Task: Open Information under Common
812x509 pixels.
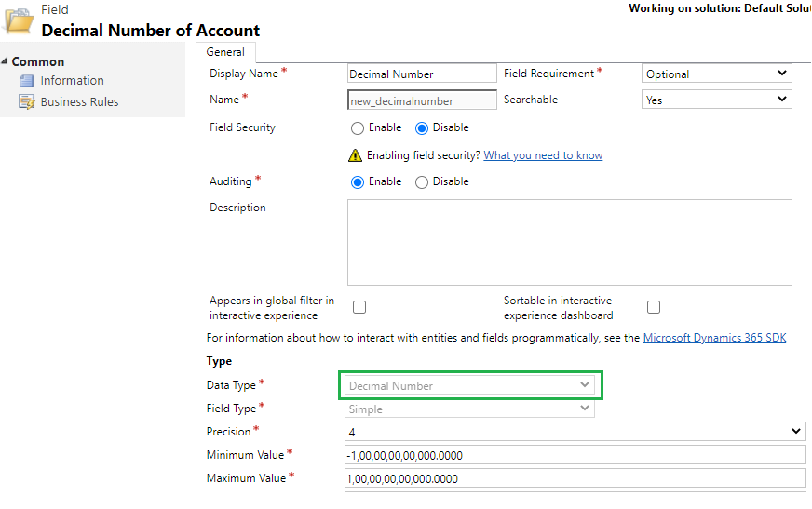Action: pyautogui.click(x=72, y=81)
